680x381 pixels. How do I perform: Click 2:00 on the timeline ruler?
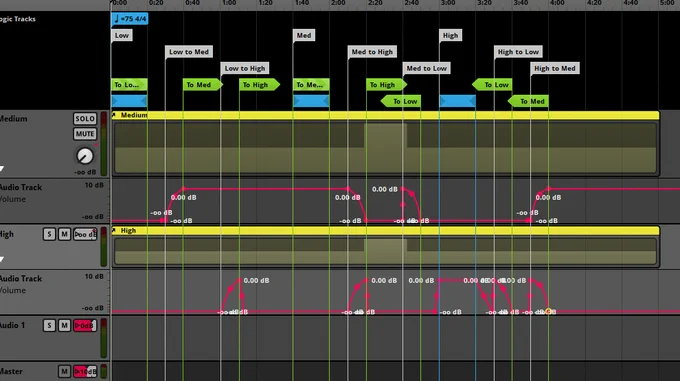tap(338, 3)
